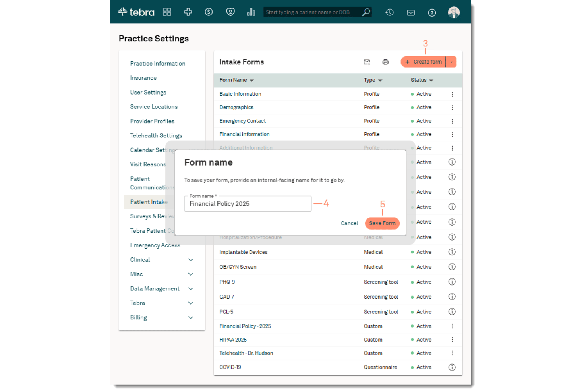The image size is (588, 392).
Task: Open more options for Basic Information row
Action: point(452,94)
